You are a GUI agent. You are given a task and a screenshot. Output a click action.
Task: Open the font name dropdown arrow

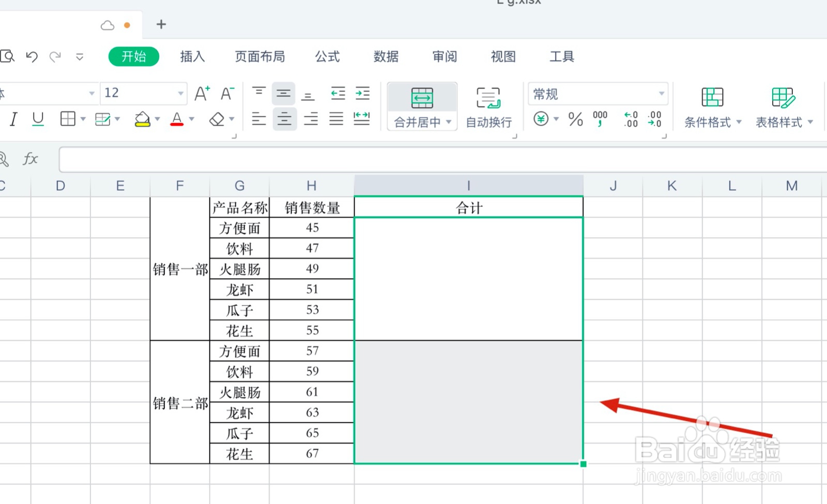coord(91,94)
